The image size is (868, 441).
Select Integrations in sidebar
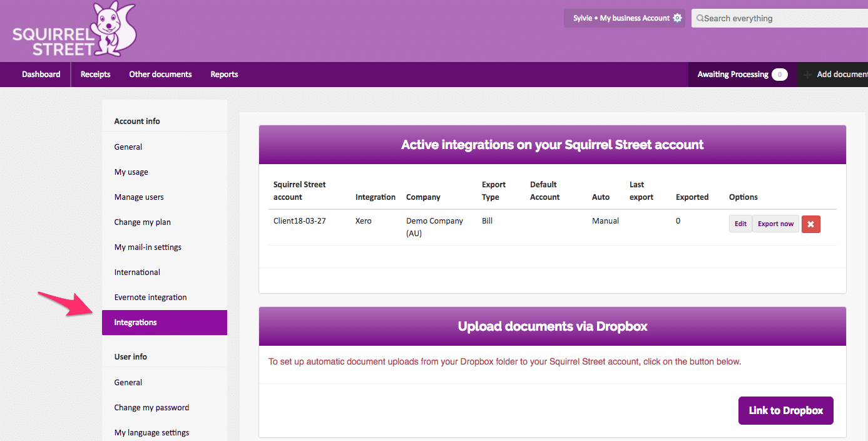click(x=165, y=323)
